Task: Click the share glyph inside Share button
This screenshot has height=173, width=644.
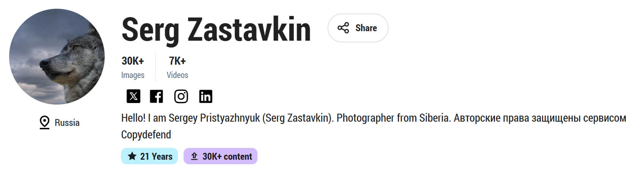Action: click(343, 28)
